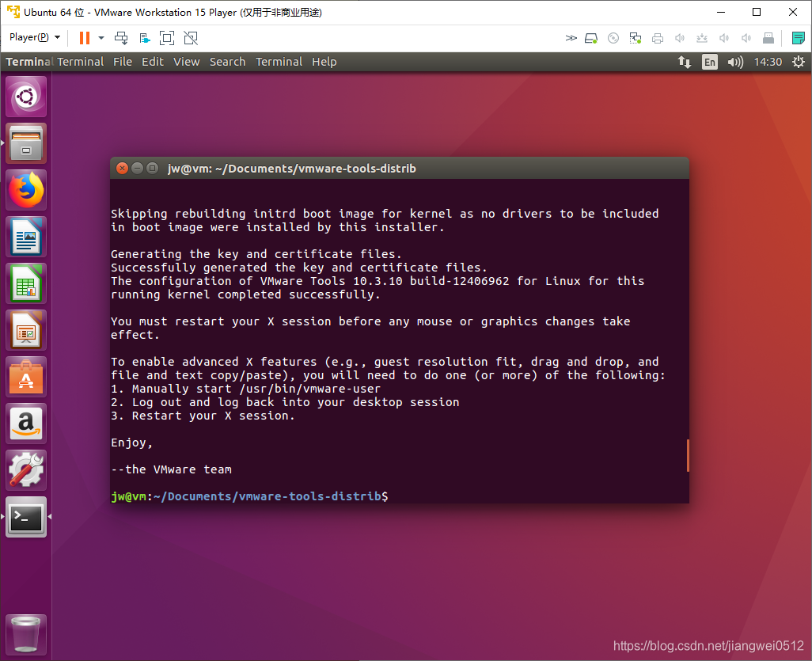This screenshot has height=661, width=812.
Task: Enter full screen mode via toolbar icon
Action: (x=167, y=38)
